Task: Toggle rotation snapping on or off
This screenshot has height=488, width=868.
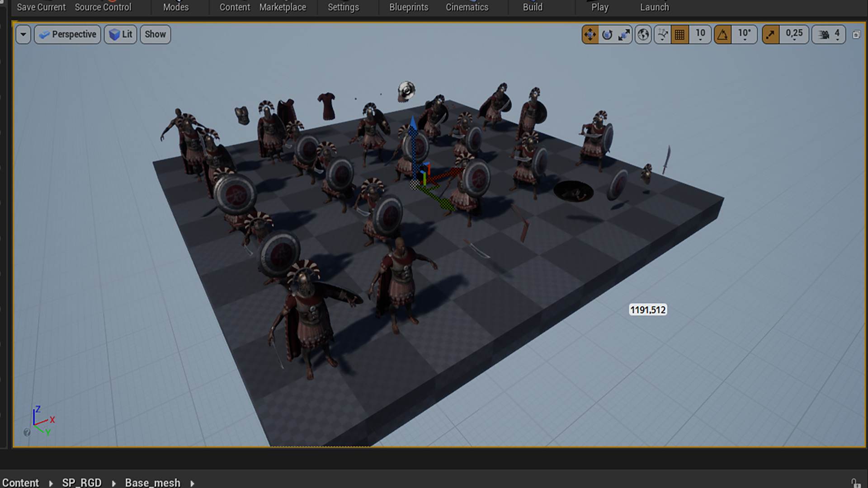Action: 722,34
